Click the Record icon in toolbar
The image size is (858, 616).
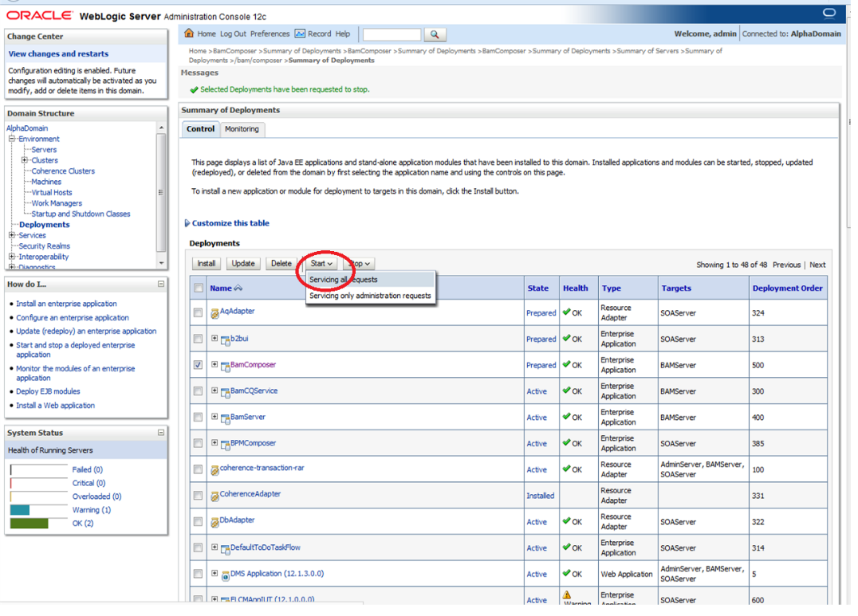click(x=300, y=33)
